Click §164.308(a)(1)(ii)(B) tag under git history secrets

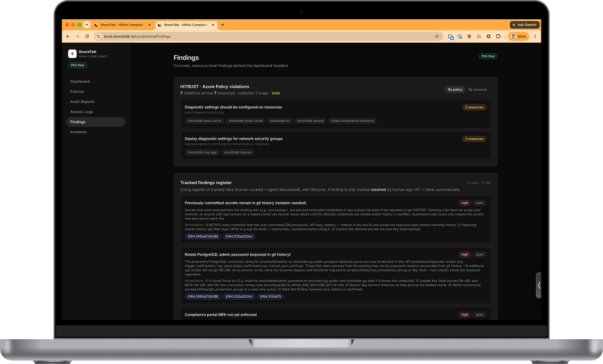[x=203, y=237]
